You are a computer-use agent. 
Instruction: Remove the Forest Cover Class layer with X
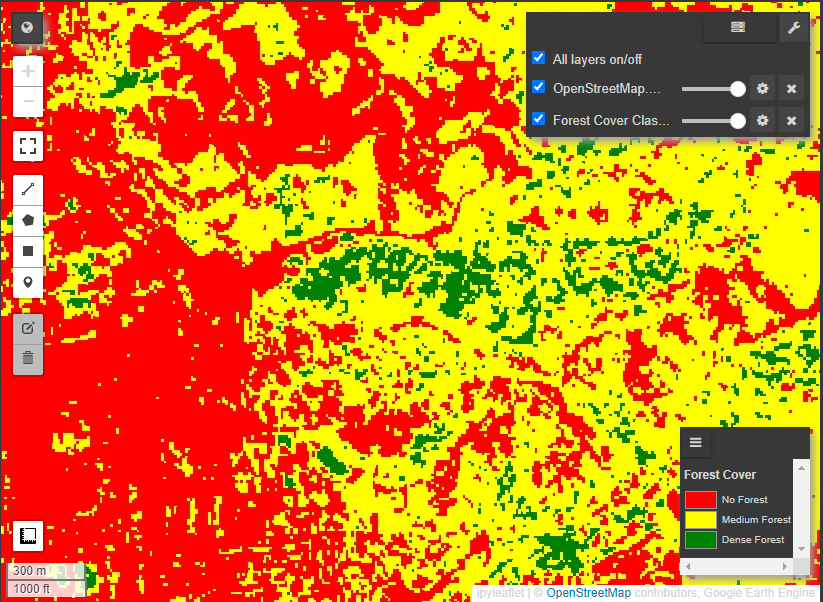(792, 121)
